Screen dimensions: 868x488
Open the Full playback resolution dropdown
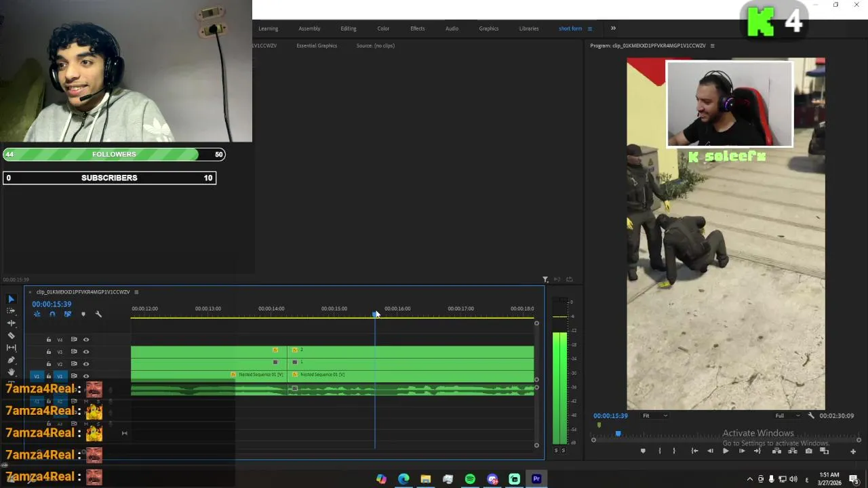pos(787,415)
